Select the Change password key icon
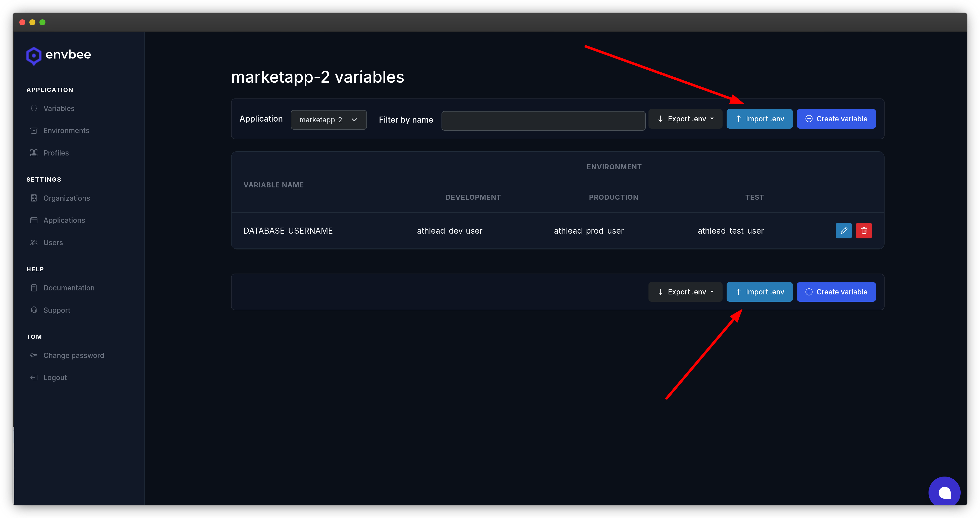This screenshot has width=980, height=518. click(34, 355)
